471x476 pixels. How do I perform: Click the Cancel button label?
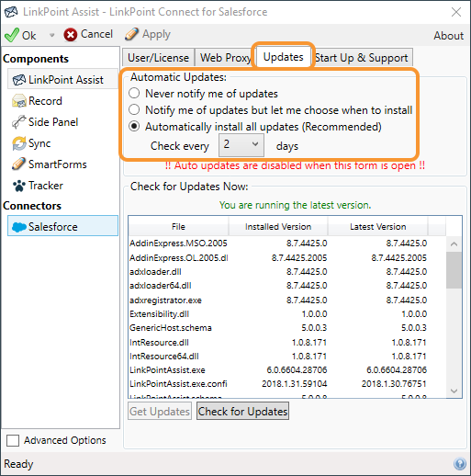(96, 34)
